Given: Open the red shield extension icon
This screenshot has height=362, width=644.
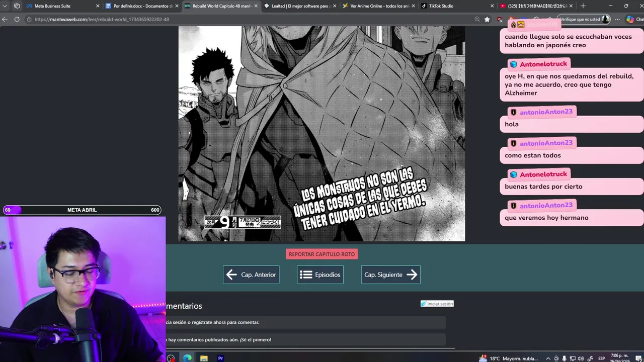Looking at the screenshot, I should click(x=499, y=19).
